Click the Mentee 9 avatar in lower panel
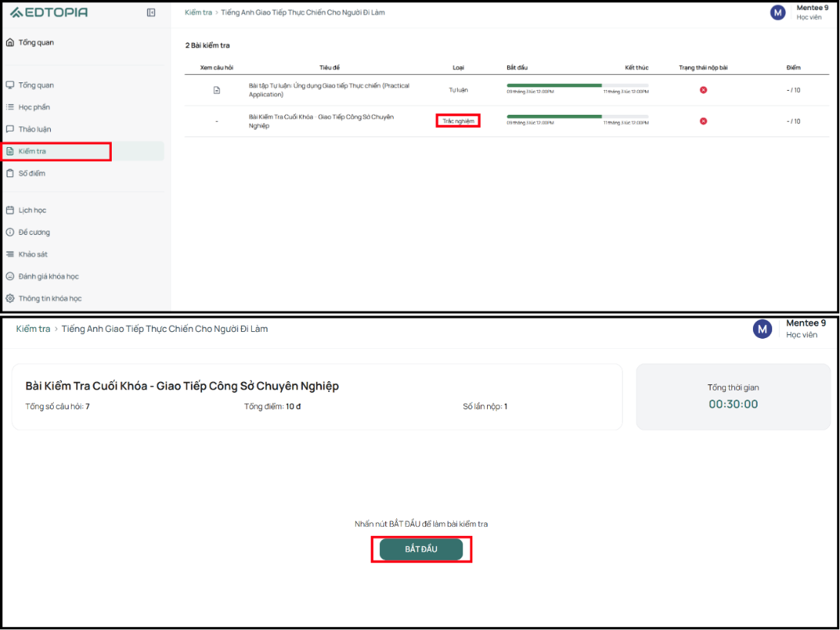This screenshot has height=630, width=840. (x=762, y=329)
